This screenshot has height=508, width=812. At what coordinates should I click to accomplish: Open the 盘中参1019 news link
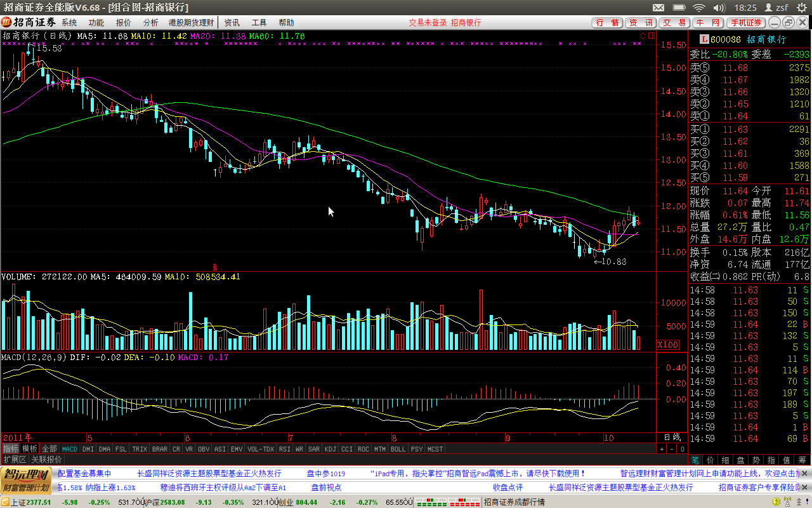tap(326, 473)
